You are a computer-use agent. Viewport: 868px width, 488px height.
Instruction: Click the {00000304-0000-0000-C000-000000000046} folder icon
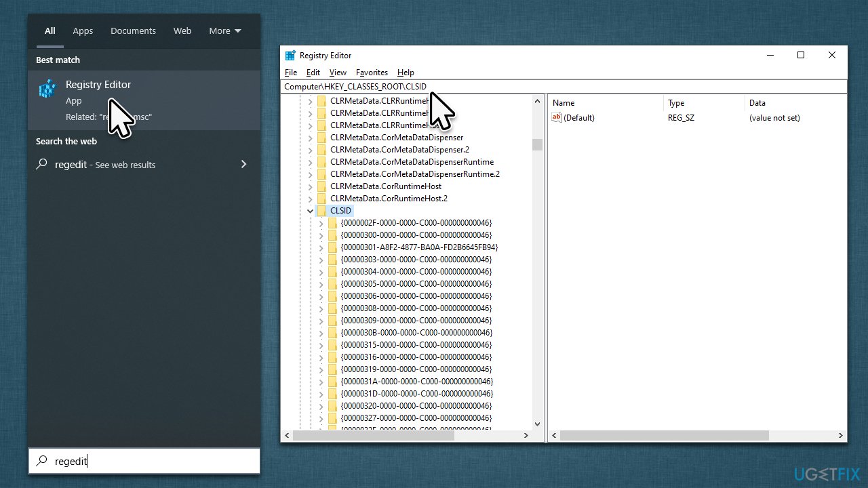332,272
